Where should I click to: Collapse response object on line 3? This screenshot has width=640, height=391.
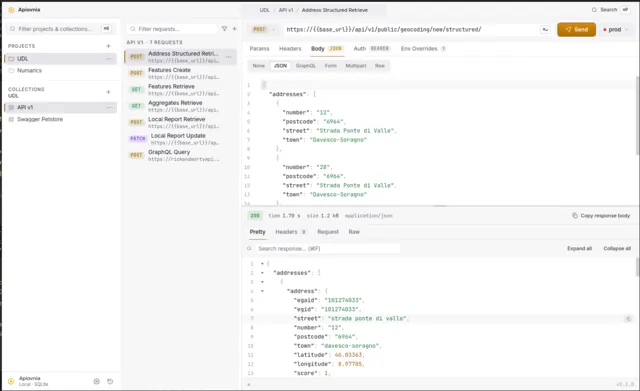click(x=262, y=282)
